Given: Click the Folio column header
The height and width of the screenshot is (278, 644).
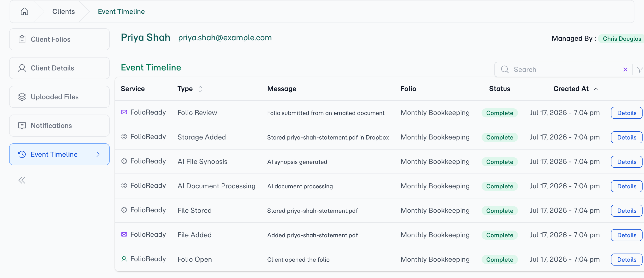Looking at the screenshot, I should tap(408, 89).
